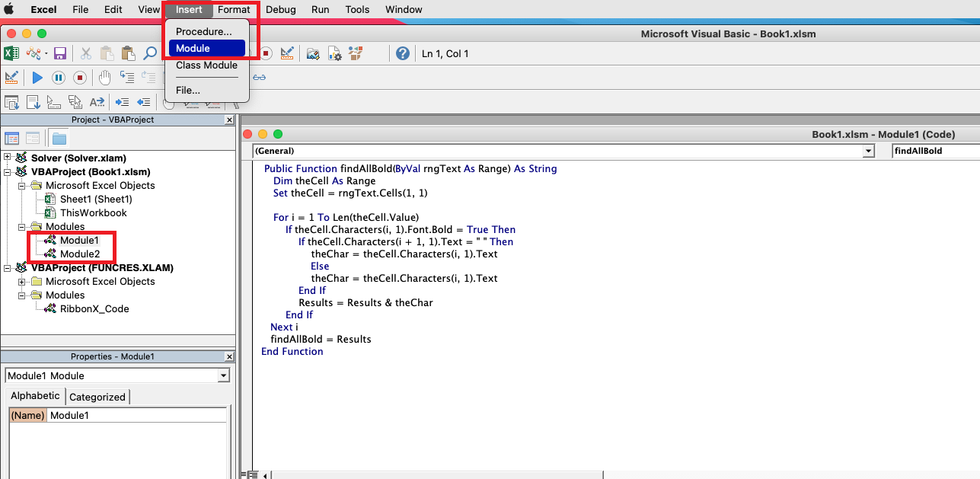Open the Window menu in menu bar
This screenshot has width=980, height=479.
(x=404, y=9)
